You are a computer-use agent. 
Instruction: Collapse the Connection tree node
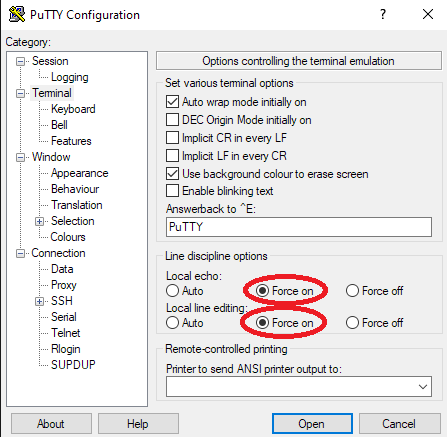click(x=20, y=254)
